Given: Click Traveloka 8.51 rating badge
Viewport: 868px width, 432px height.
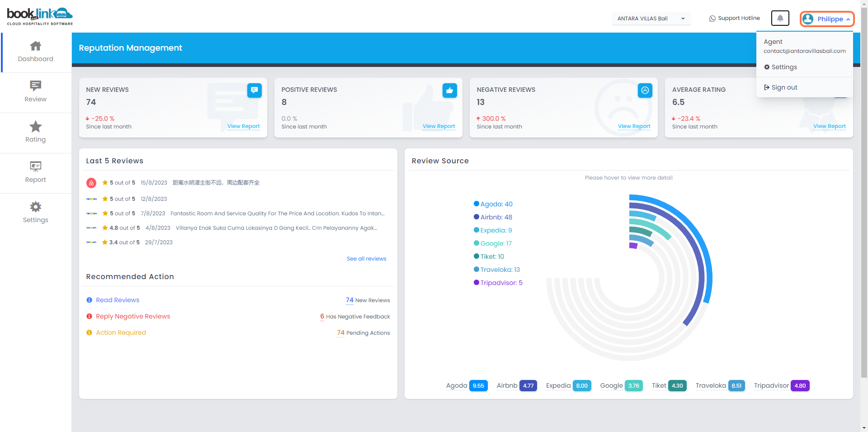Looking at the screenshot, I should click(736, 386).
